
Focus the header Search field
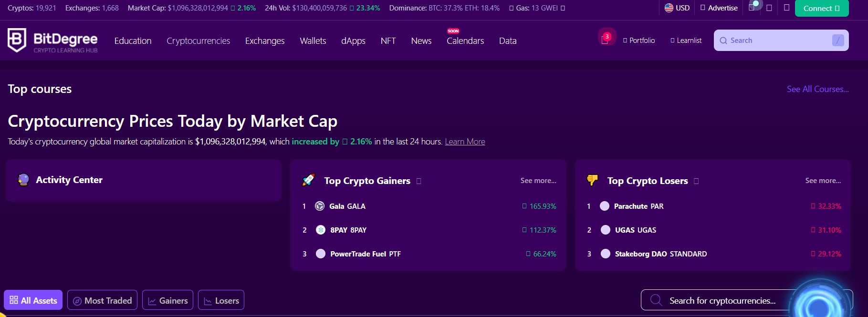[781, 41]
